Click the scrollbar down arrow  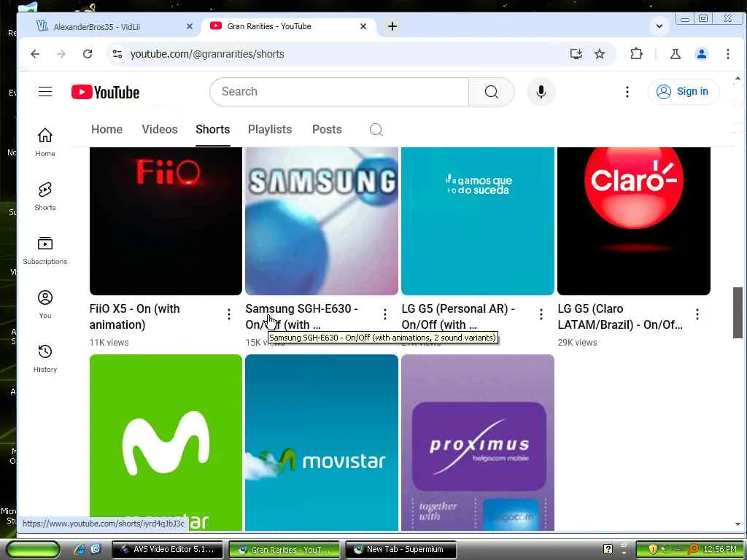[738, 524]
